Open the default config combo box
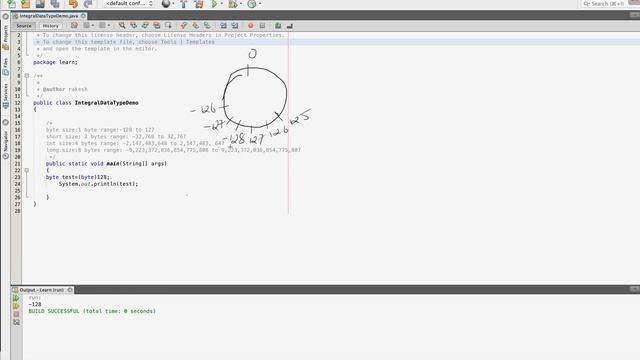640x360 pixels. coord(128,3)
